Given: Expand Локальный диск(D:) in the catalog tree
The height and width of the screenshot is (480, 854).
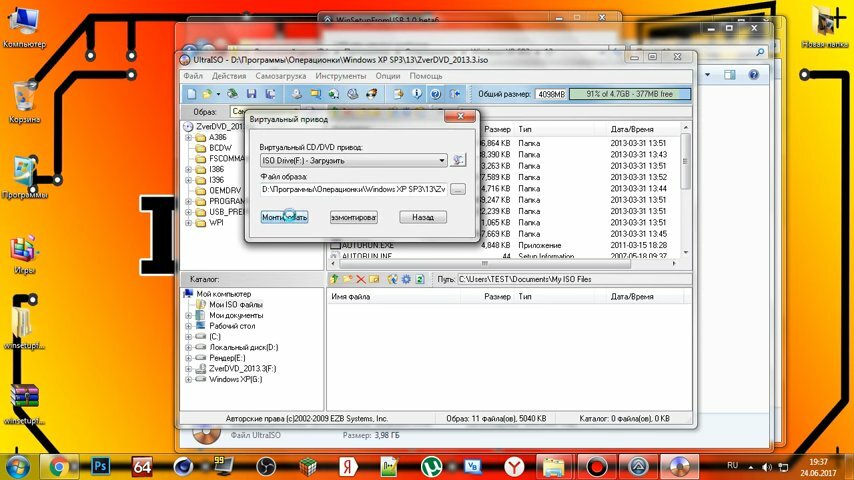Looking at the screenshot, I should [188, 348].
